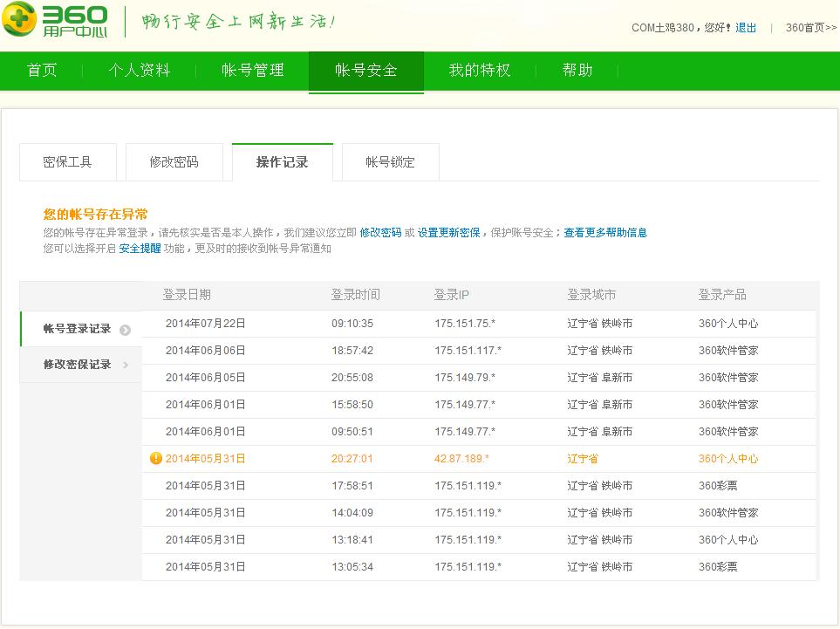Click the IP 175.149.79.*
The width and height of the screenshot is (840, 629).
coord(464,378)
